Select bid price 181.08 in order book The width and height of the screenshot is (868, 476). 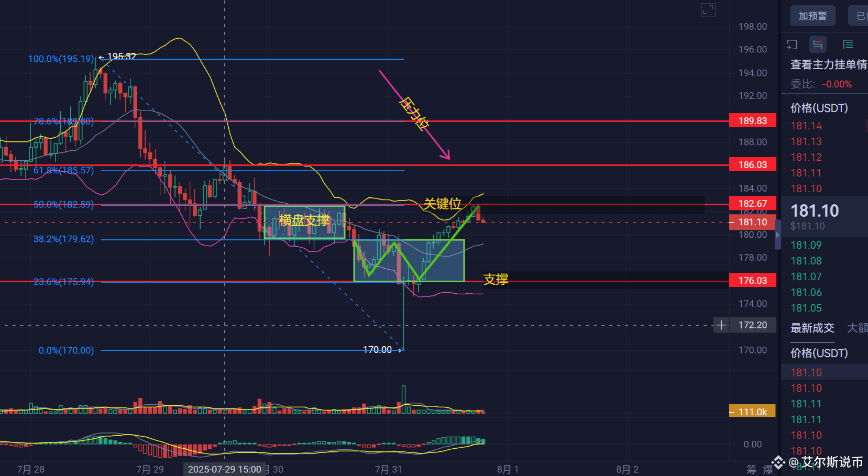[x=806, y=261]
